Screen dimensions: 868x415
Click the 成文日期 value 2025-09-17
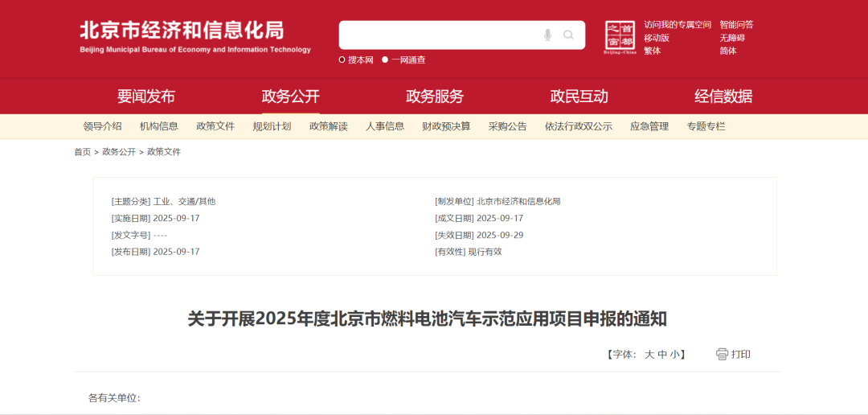tap(500, 218)
